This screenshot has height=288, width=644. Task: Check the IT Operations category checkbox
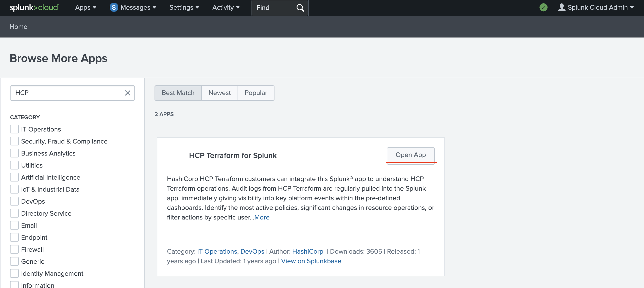click(x=14, y=129)
